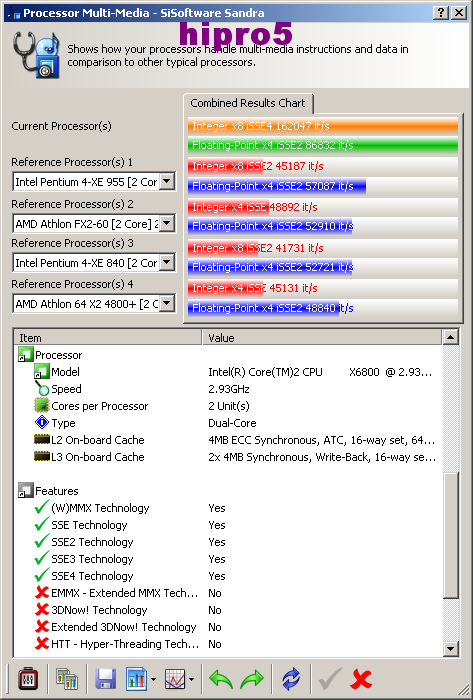Image resolution: width=473 pixels, height=700 pixels.
Task: Click the vertical scrollbar thumb in details list
Action: pyautogui.click(x=451, y=536)
